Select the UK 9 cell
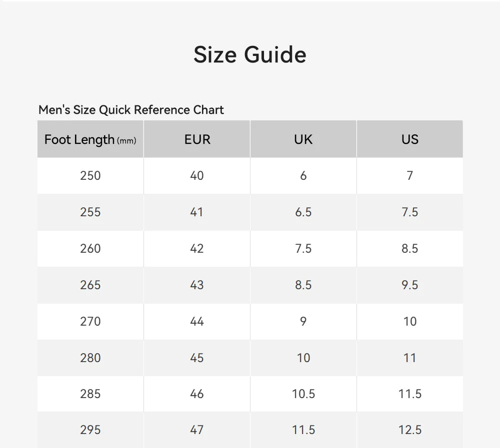Screen dimensions: 500x448 [x=303, y=322]
